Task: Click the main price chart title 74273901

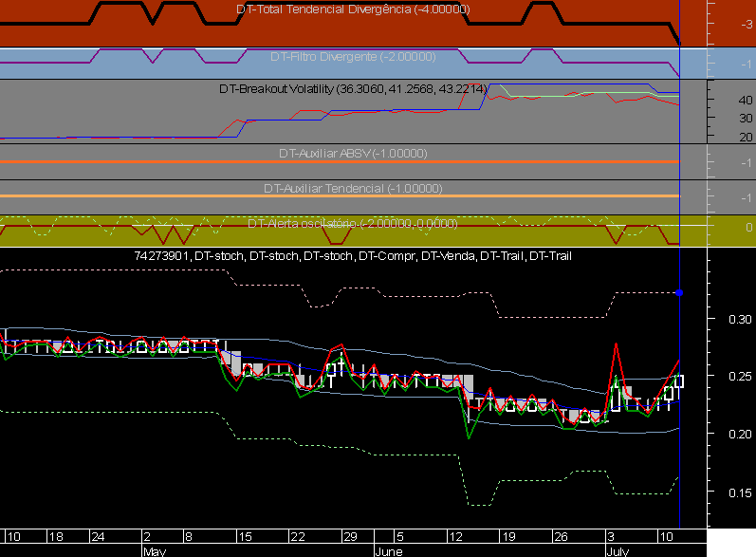Action: [161, 256]
